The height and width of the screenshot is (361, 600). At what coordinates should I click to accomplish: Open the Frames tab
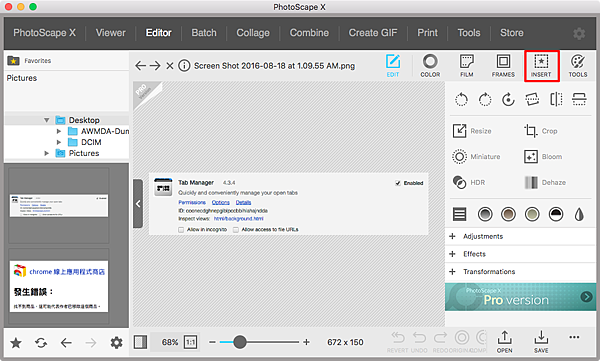coord(503,65)
